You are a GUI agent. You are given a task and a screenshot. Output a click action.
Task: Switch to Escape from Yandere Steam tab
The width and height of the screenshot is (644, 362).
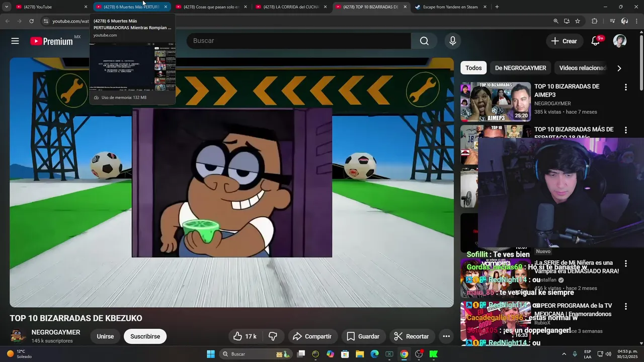click(x=451, y=7)
